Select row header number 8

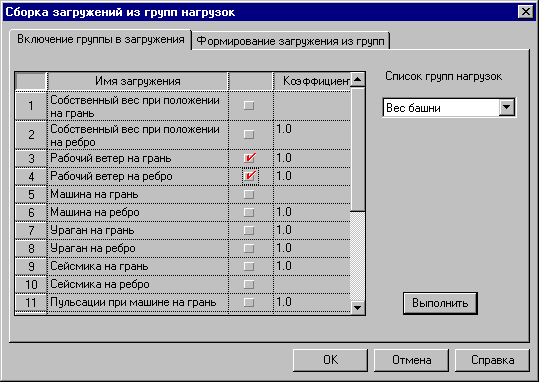coord(31,248)
